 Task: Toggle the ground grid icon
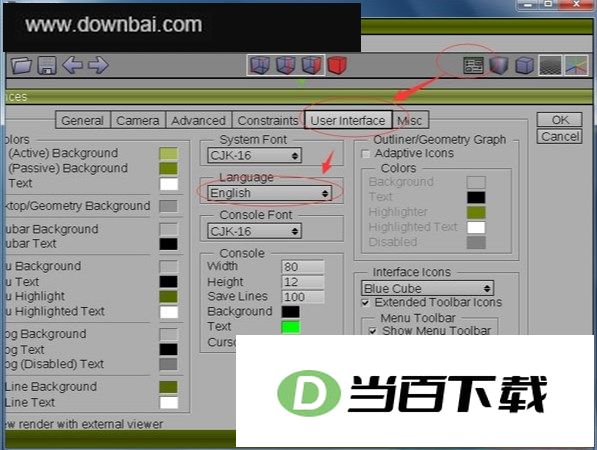(x=550, y=65)
